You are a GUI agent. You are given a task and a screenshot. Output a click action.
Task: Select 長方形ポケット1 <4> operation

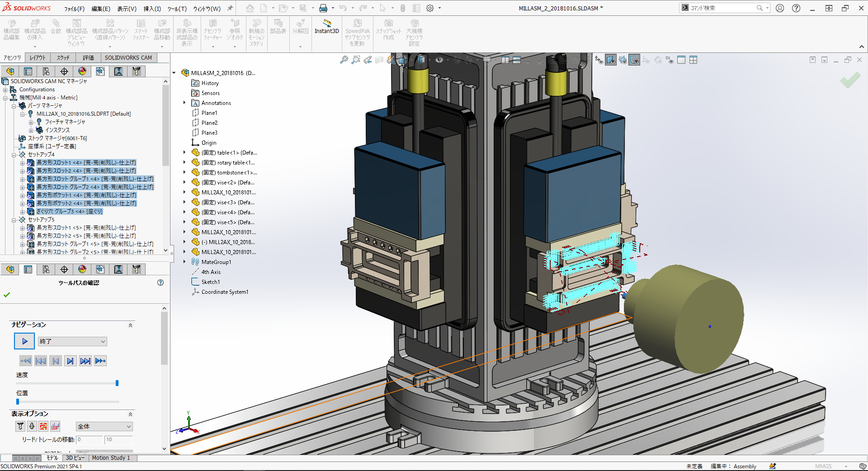(x=86, y=195)
